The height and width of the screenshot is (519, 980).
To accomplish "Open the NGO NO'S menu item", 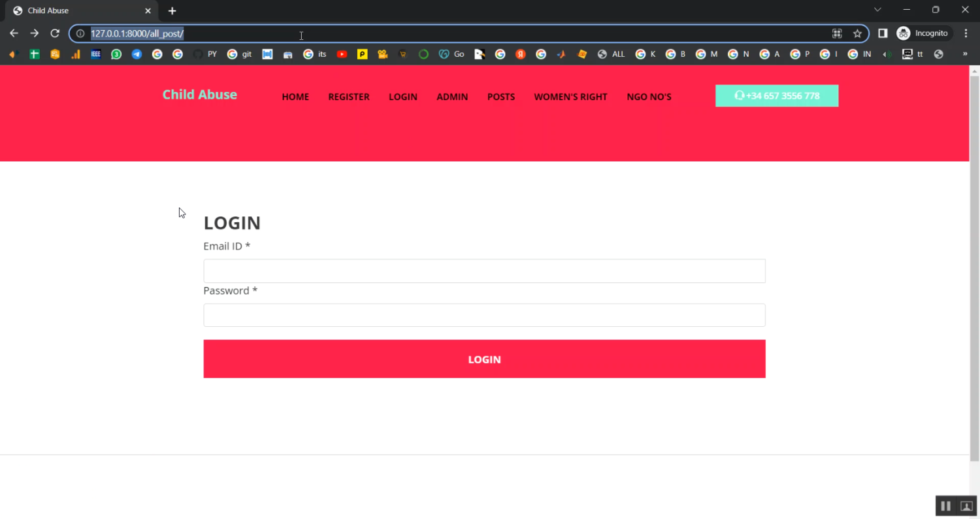I will (649, 97).
